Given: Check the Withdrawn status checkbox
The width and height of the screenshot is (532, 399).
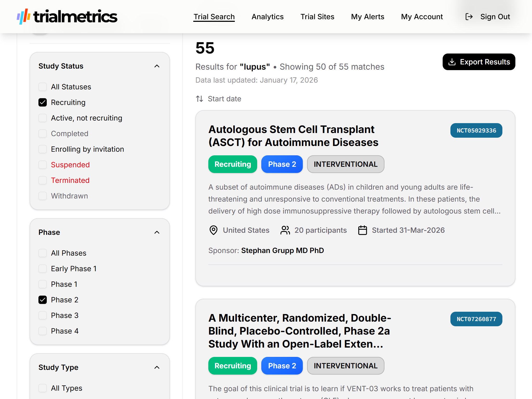Looking at the screenshot, I should click(43, 196).
